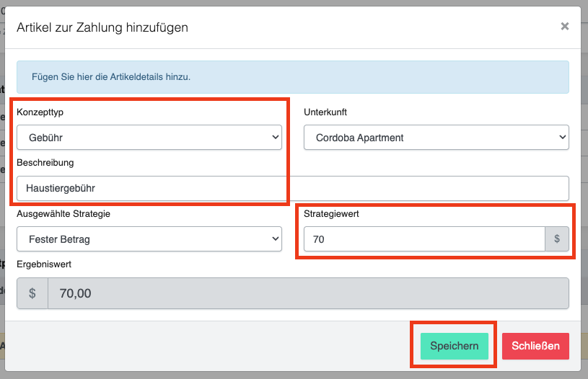Select the Ergebniswert field showing 70,00
Image resolution: width=588 pixels, height=379 pixels.
[307, 293]
